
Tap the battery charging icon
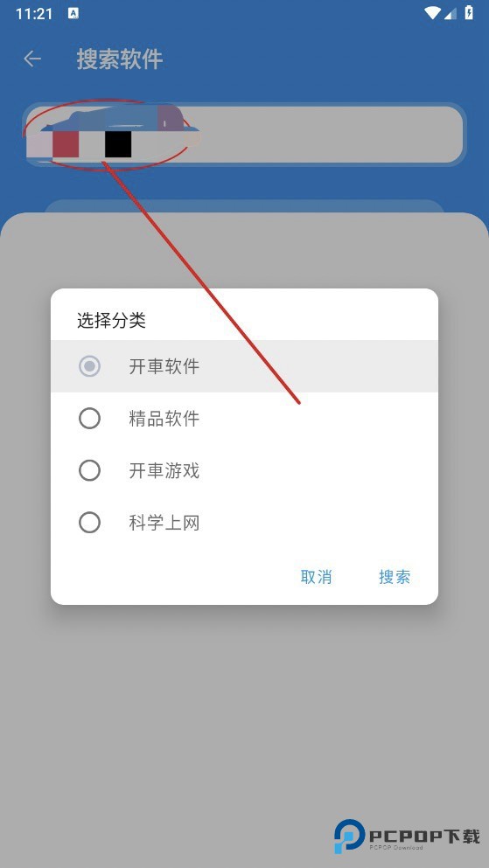pos(469,13)
